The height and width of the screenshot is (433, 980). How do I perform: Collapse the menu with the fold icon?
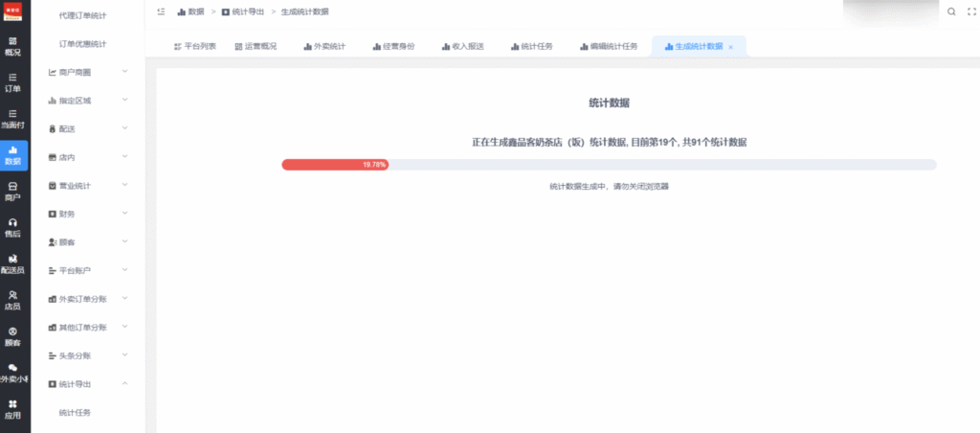(x=161, y=11)
